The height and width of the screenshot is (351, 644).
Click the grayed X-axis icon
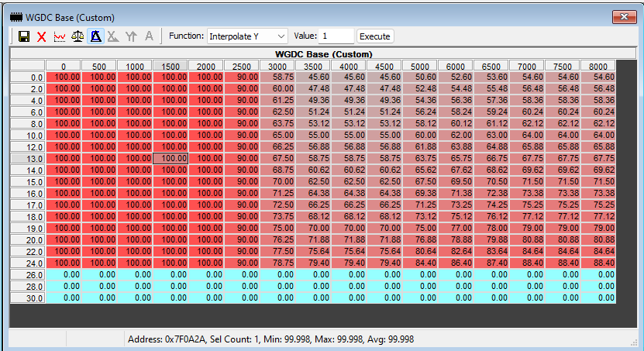coord(113,36)
